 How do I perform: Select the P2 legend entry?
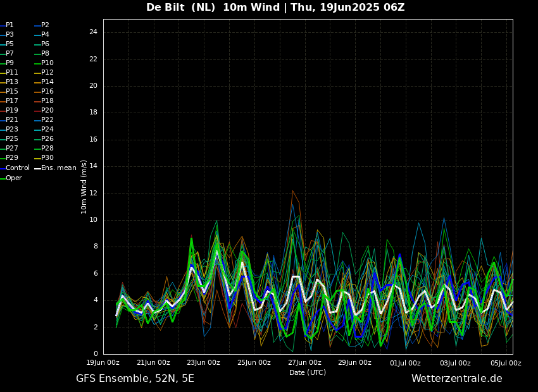[45, 25]
